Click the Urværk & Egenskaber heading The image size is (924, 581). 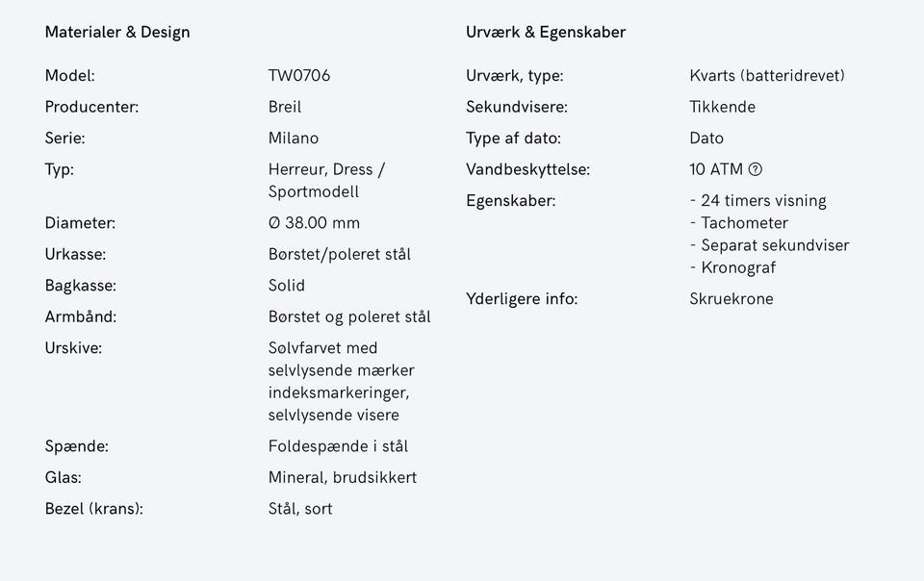(546, 32)
